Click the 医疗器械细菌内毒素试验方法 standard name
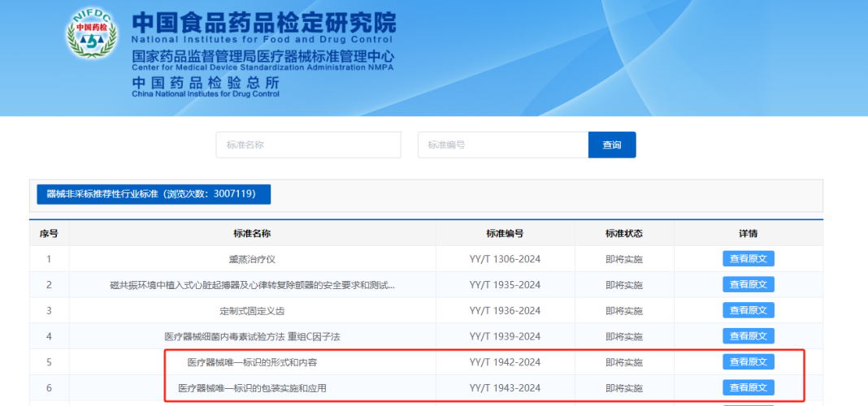Image resolution: width=868 pixels, height=406 pixels. [x=252, y=336]
